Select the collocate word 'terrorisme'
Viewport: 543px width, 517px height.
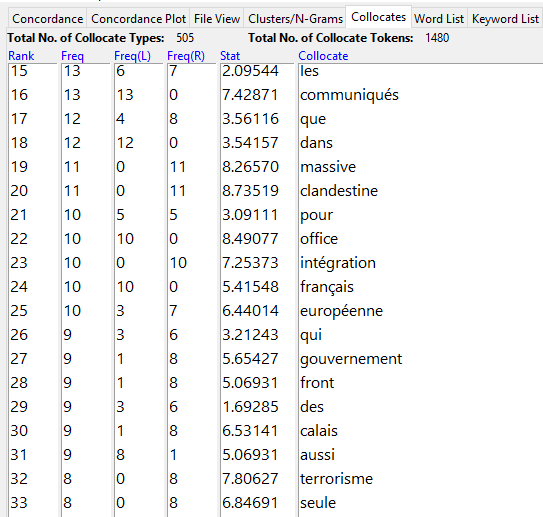336,479
